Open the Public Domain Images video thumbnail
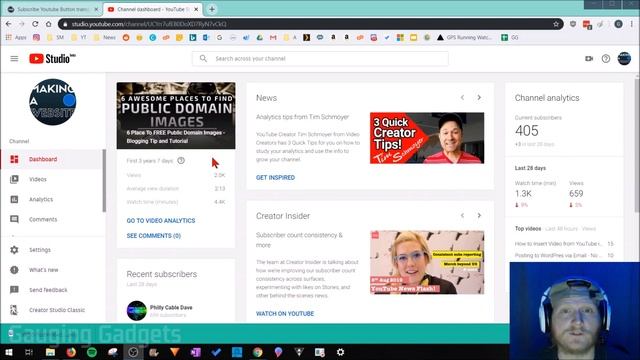This screenshot has height=360, width=640. [x=176, y=116]
